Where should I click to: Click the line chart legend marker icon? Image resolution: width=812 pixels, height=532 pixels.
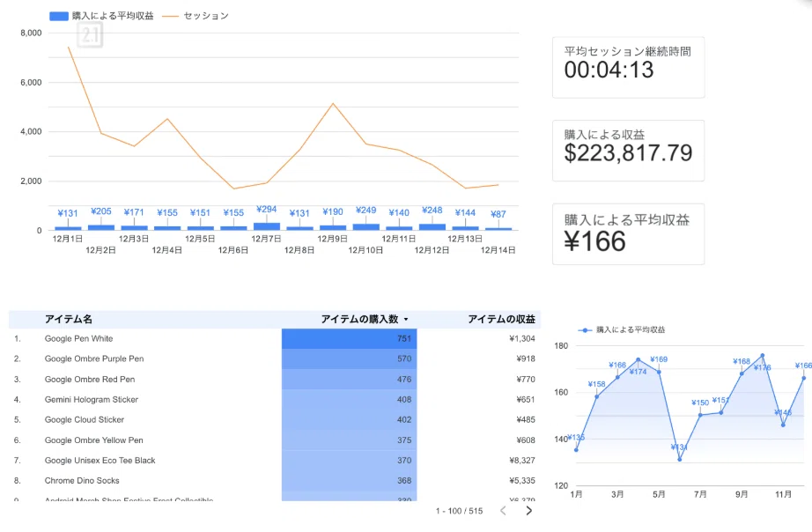585,330
